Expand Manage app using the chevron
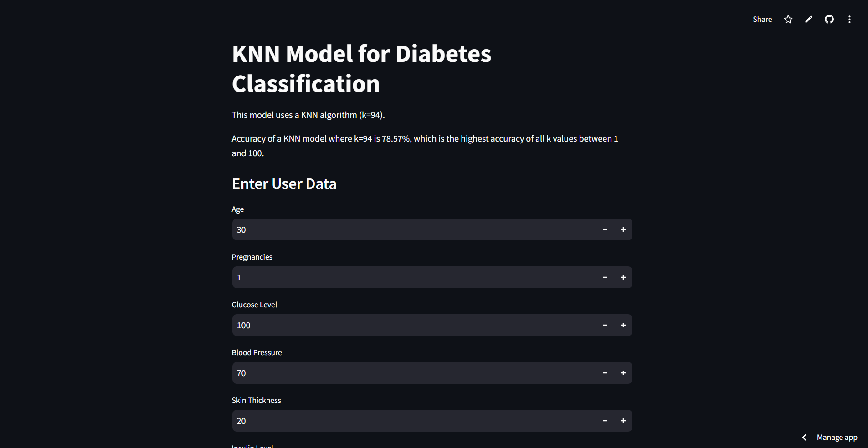 coord(805,437)
